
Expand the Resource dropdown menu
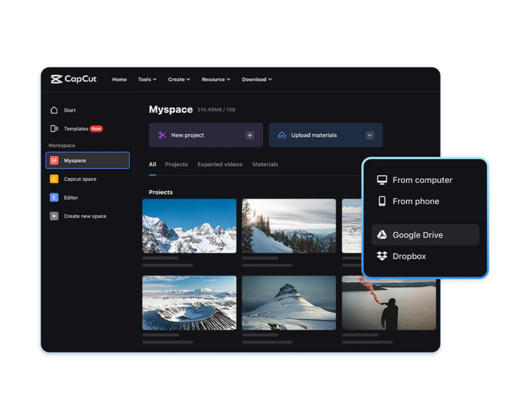(216, 79)
